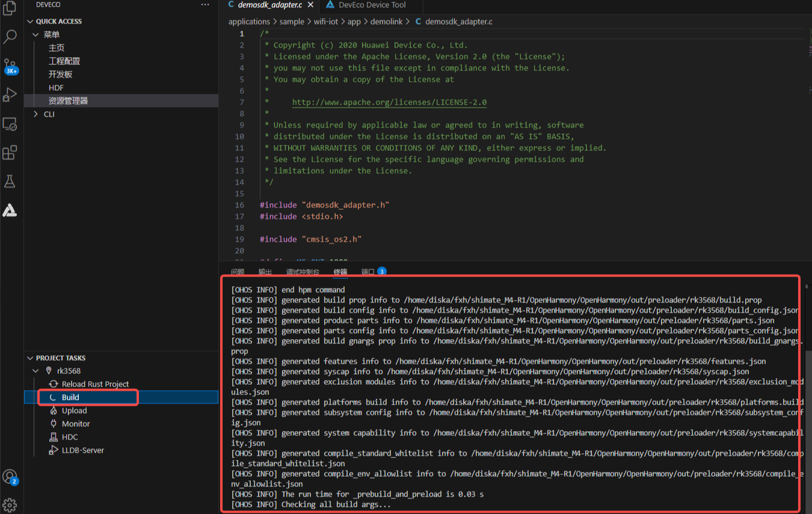The width and height of the screenshot is (812, 514).
Task: Open the Manage settings gear
Action: click(9, 504)
